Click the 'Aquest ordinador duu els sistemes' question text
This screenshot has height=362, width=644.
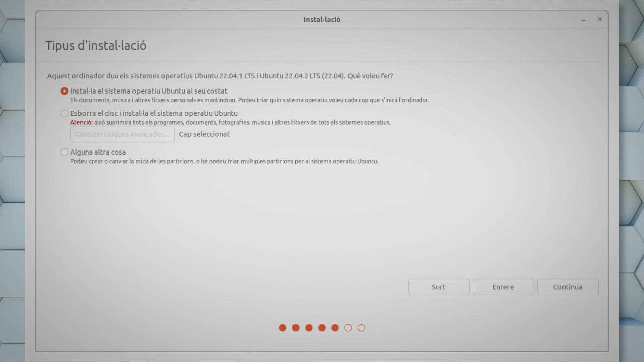(220, 76)
